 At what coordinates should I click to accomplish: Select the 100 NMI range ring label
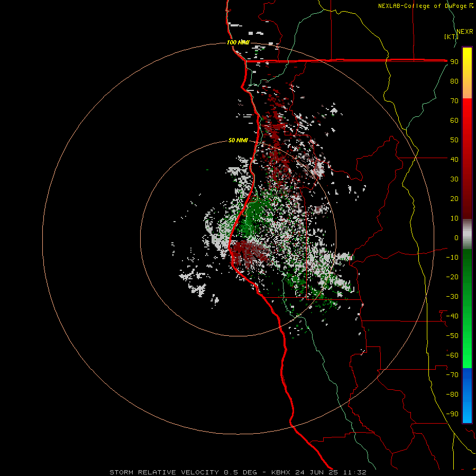(x=238, y=42)
